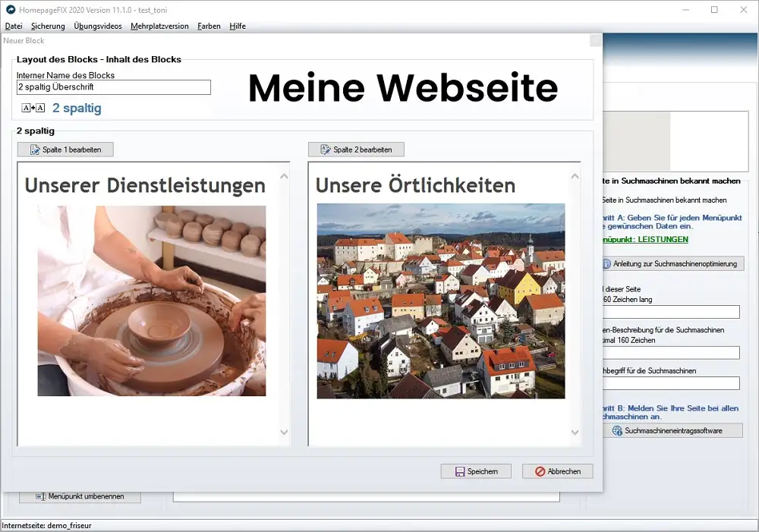Edit the block name field "2 spaltig Überschrift"
This screenshot has width=759, height=532.
(x=113, y=87)
